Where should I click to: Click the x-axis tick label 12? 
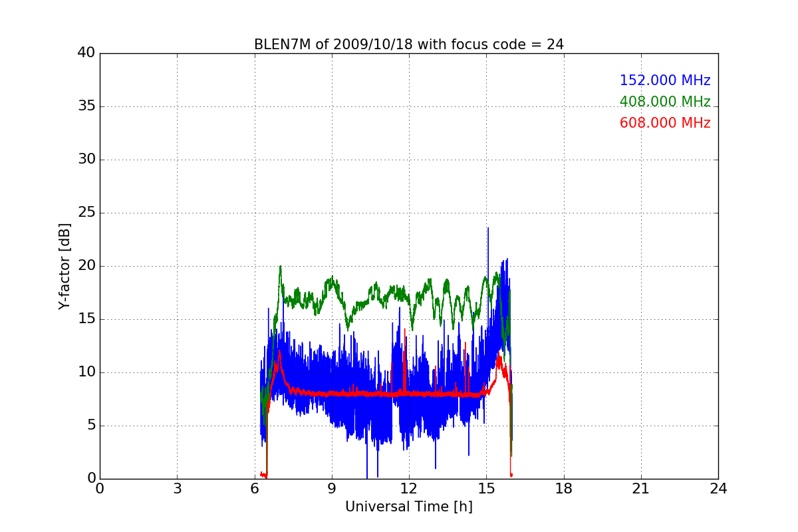click(409, 489)
